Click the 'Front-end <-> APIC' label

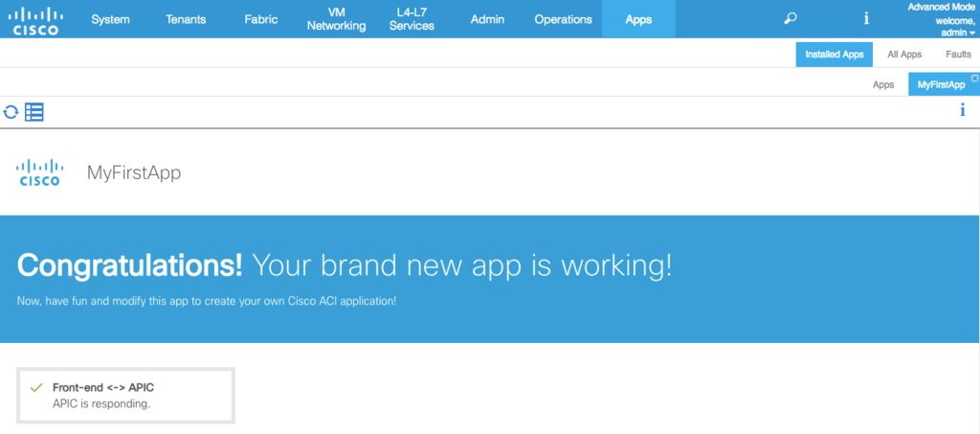point(103,388)
